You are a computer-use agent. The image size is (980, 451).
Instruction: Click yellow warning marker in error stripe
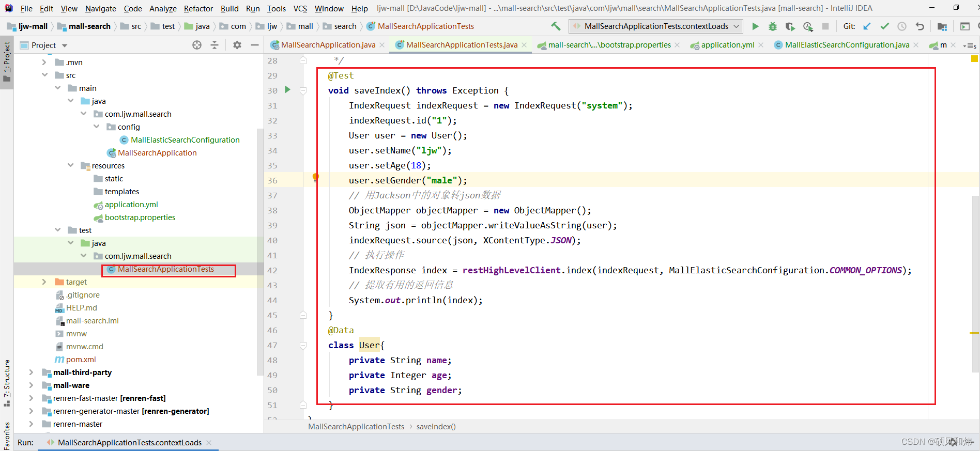974,333
